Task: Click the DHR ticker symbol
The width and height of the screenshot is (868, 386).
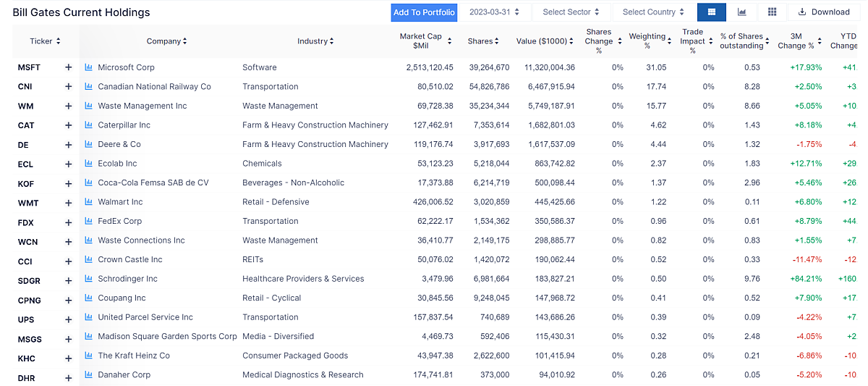Action: pyautogui.click(x=27, y=378)
